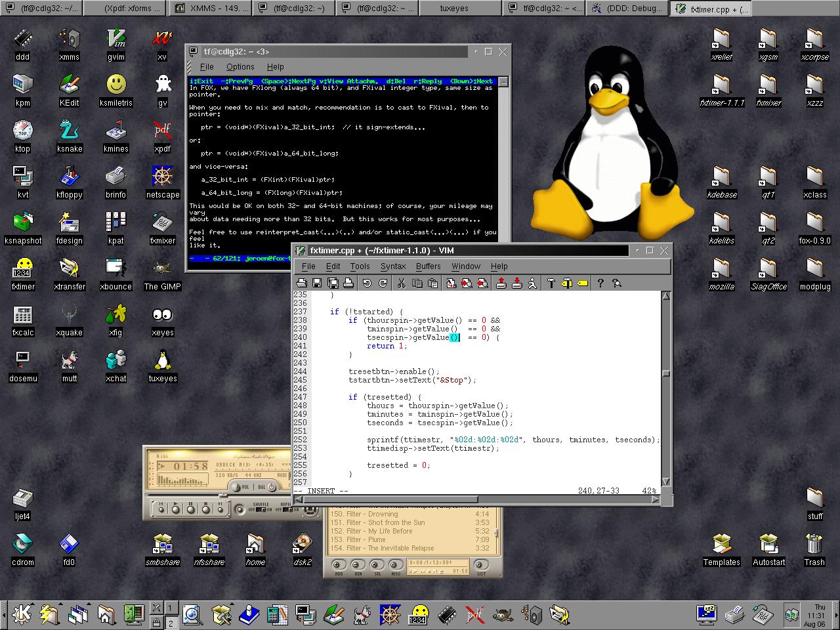Open the Trash desktop icon
The width and height of the screenshot is (840, 630).
tap(814, 549)
